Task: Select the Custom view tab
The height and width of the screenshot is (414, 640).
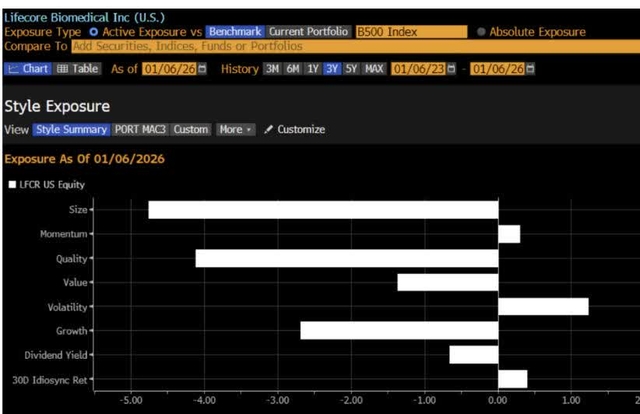Action: [191, 129]
